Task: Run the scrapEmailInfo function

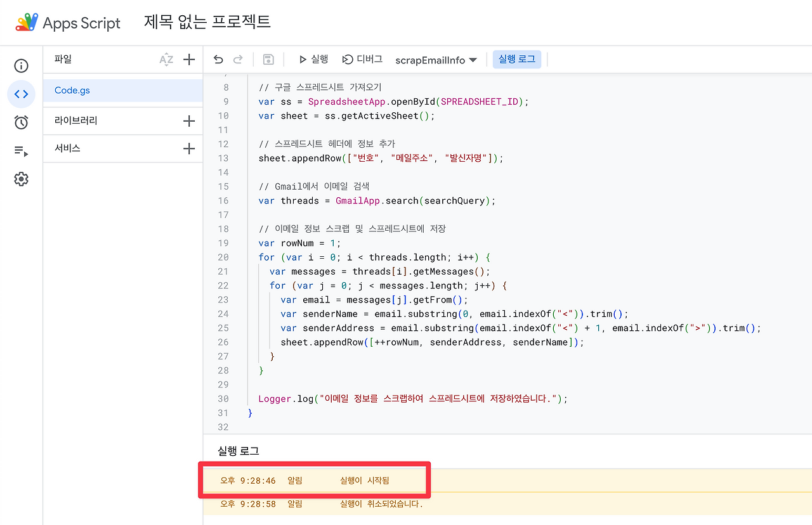Action: 312,59
